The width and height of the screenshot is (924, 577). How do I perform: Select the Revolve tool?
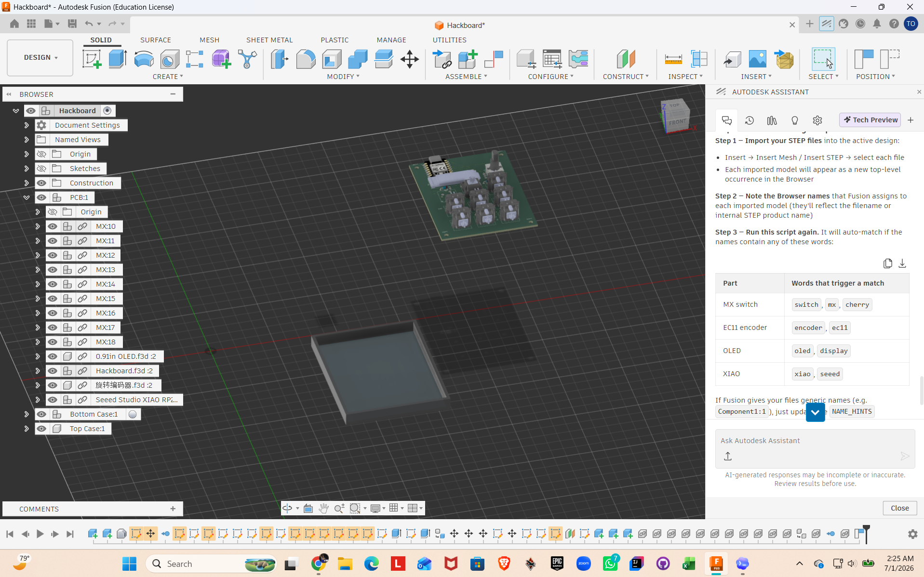tap(144, 59)
